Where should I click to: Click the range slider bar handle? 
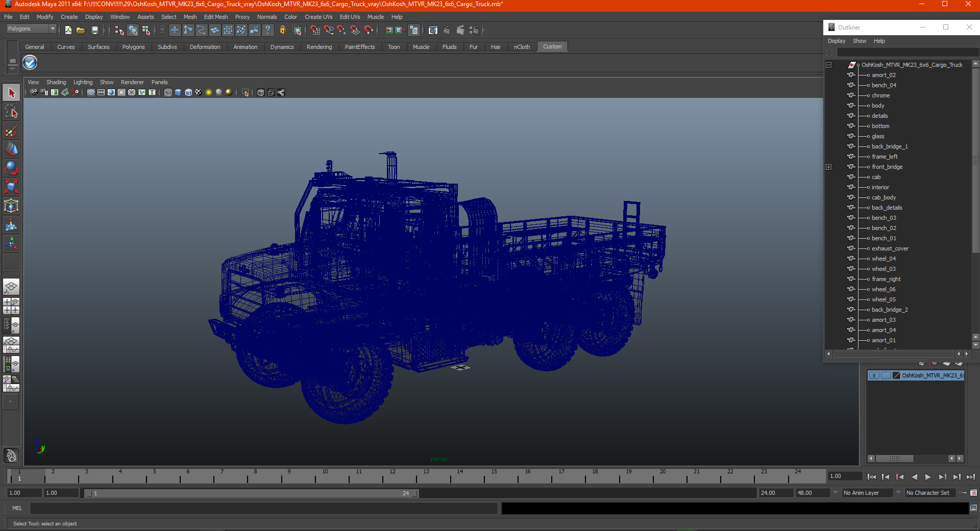[251, 493]
